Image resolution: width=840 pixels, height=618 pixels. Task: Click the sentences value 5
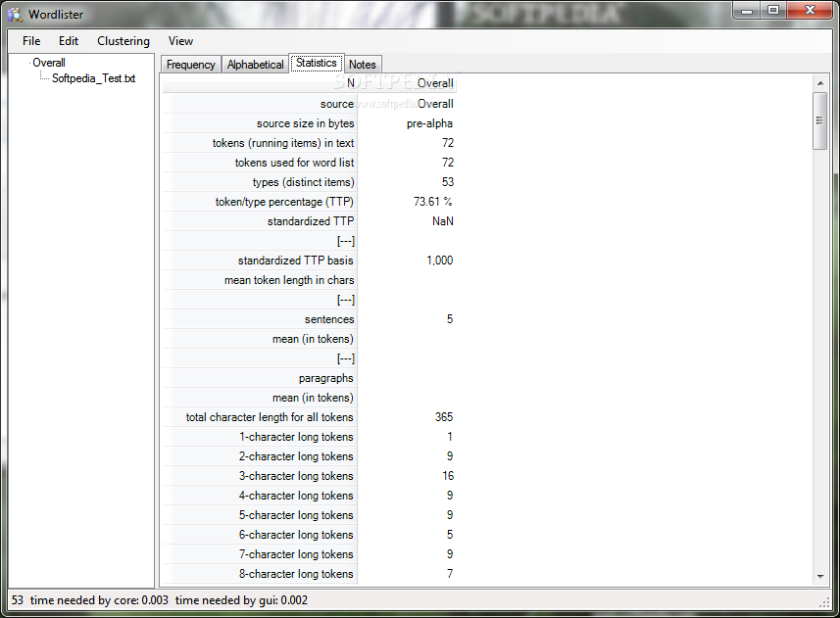tap(450, 319)
